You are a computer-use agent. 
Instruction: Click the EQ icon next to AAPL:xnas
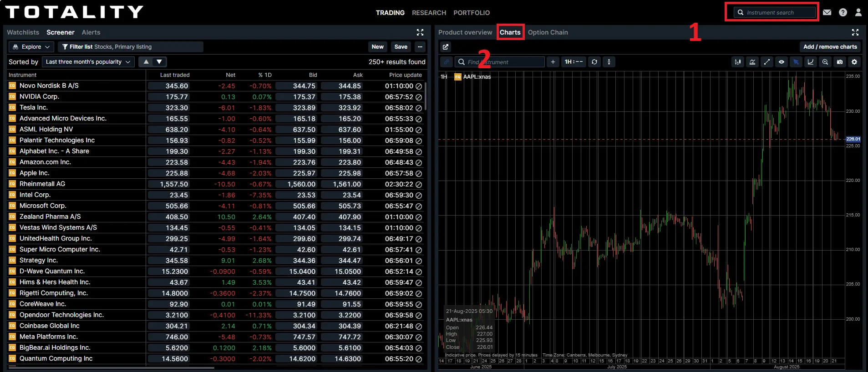[458, 77]
